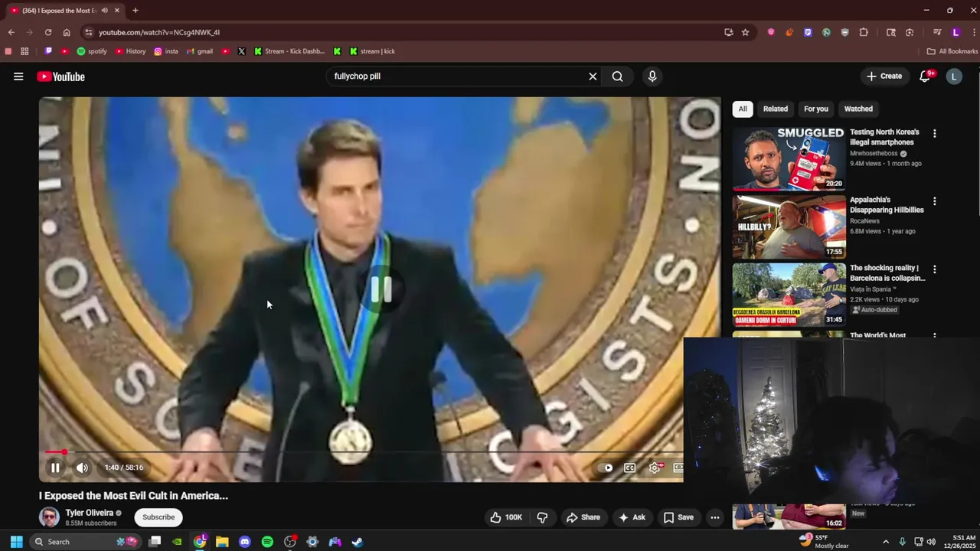The image size is (980, 551).
Task: Open Testing North Korea's smartphones thumbnail
Action: coord(789,158)
